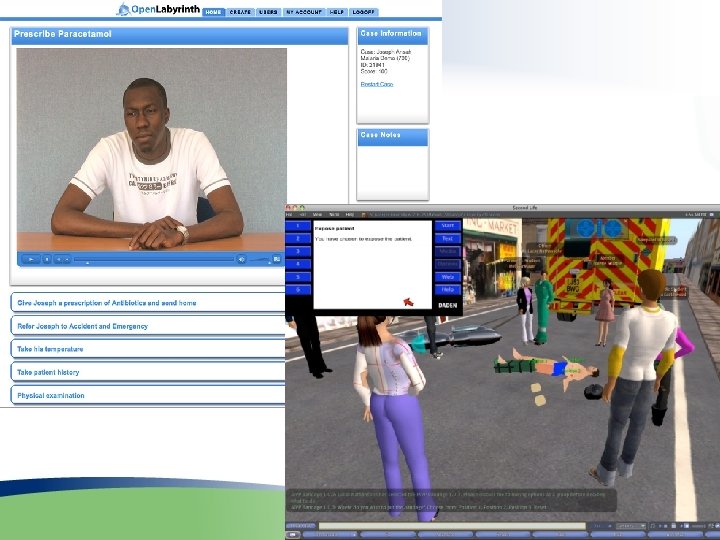Image resolution: width=720 pixels, height=540 pixels.
Task: Open the CREATE tab
Action: pyautogui.click(x=240, y=12)
